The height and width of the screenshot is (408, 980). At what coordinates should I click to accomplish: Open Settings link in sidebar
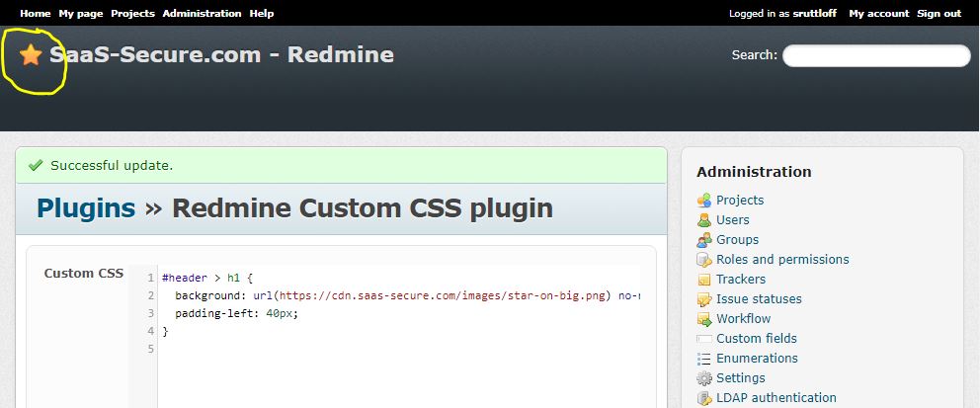coord(741,378)
